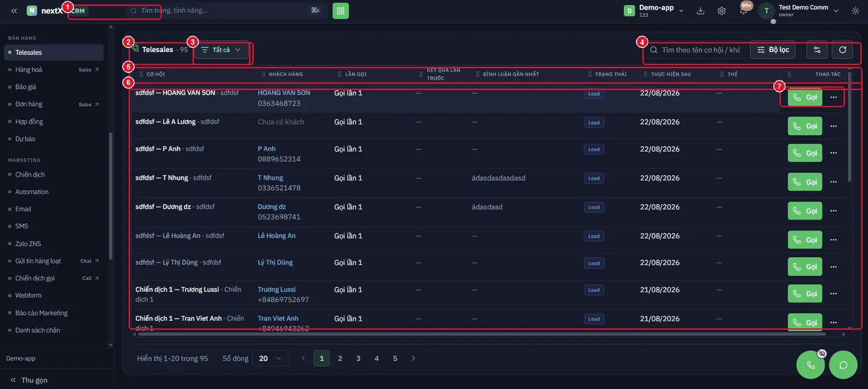Call HOANG VAN SON with the Gọi button
Screen dimensions: 868x389
click(805, 97)
